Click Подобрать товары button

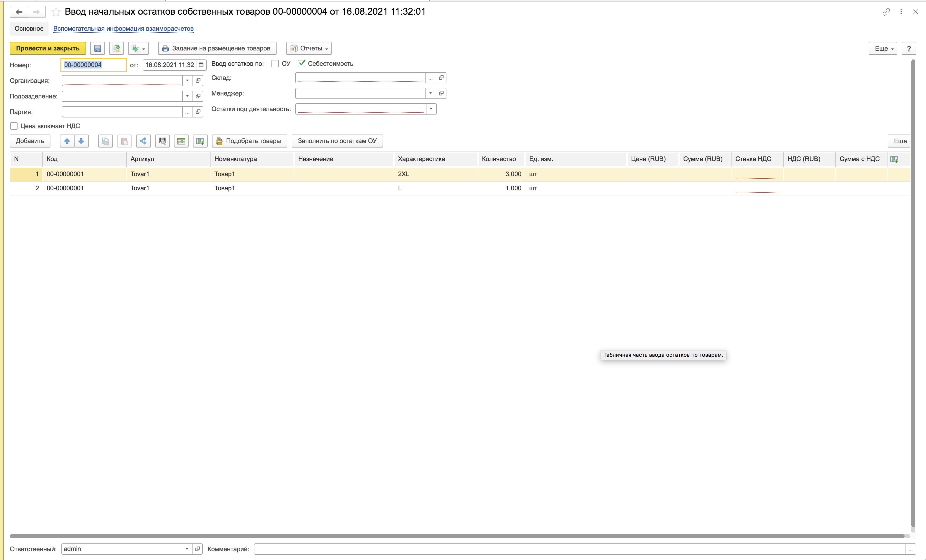[250, 141]
